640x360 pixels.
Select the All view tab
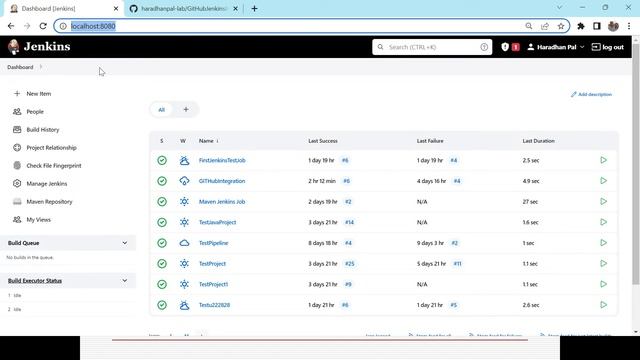[x=162, y=109]
